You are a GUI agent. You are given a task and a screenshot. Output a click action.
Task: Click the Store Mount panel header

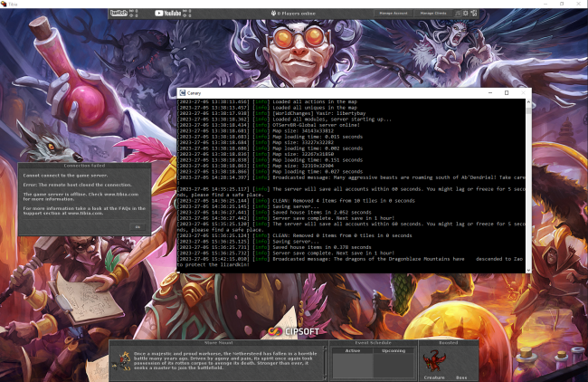pos(218,342)
